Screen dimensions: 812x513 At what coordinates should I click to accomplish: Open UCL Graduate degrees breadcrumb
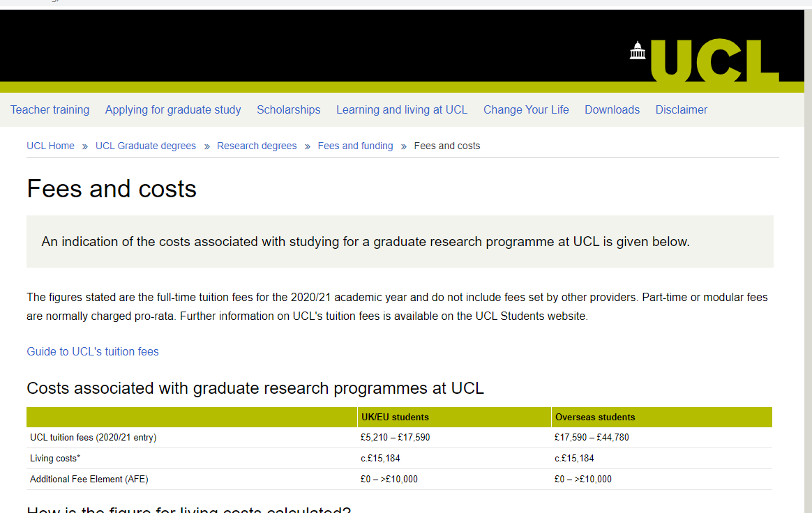click(x=146, y=146)
